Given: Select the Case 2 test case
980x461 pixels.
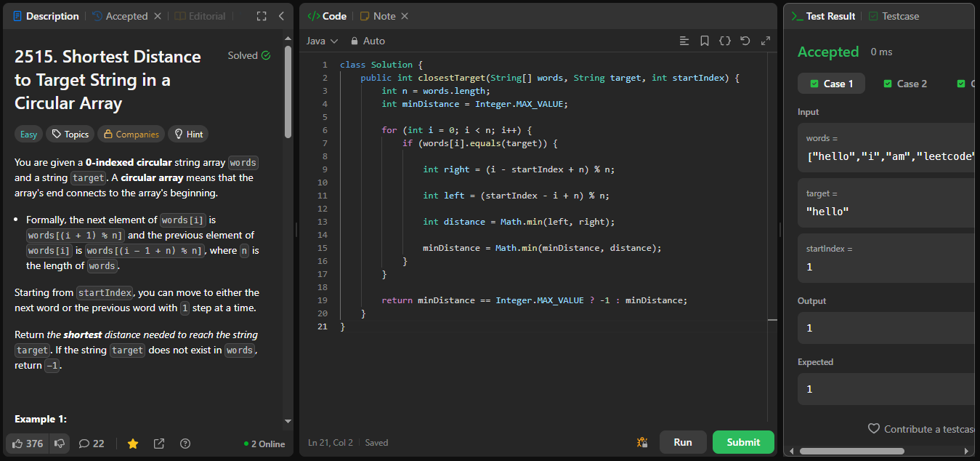Looking at the screenshot, I should pyautogui.click(x=905, y=84).
